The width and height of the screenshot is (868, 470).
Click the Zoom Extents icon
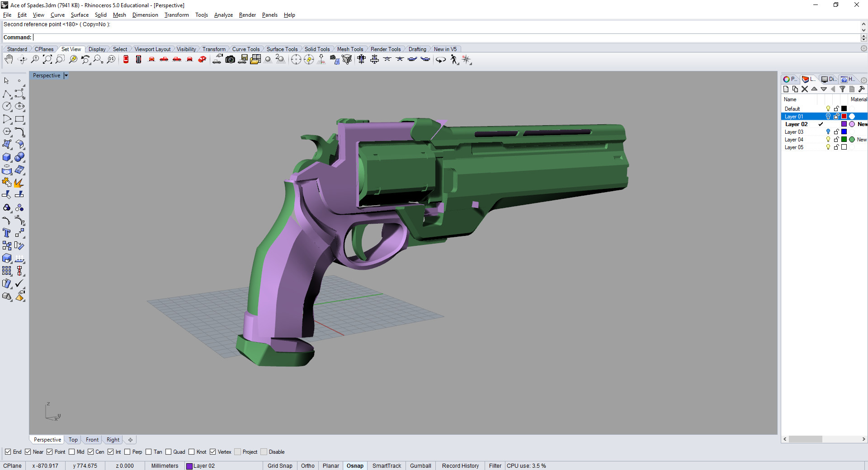(x=47, y=59)
